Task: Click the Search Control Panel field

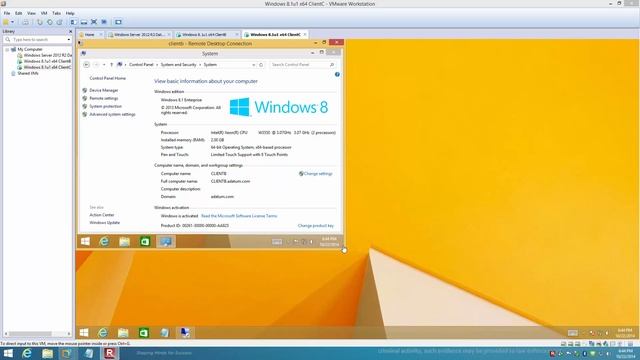Action: [x=302, y=64]
